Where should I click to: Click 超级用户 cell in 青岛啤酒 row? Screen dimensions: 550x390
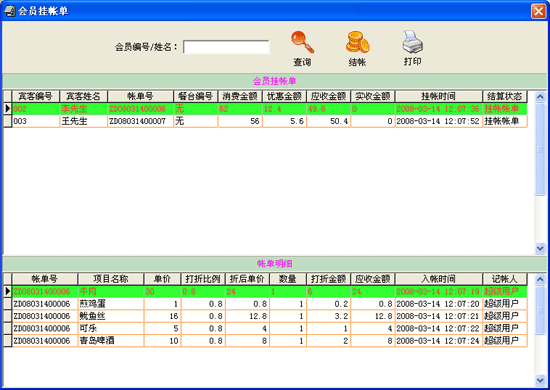(505, 341)
